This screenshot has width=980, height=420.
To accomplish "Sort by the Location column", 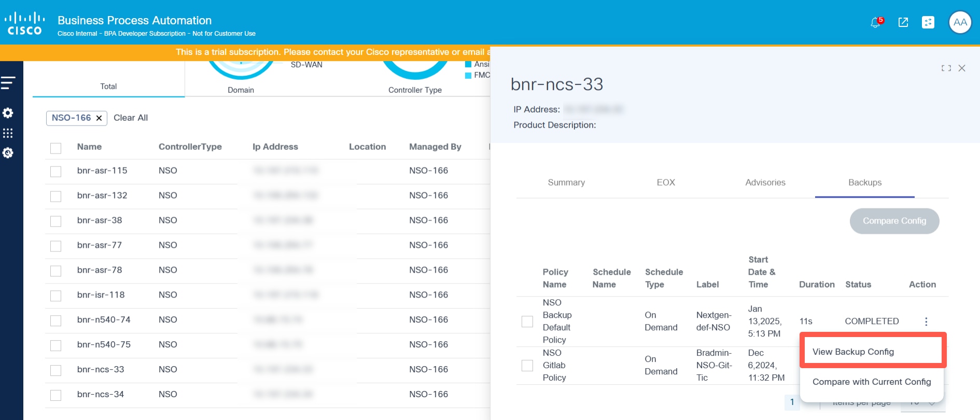I will 367,147.
